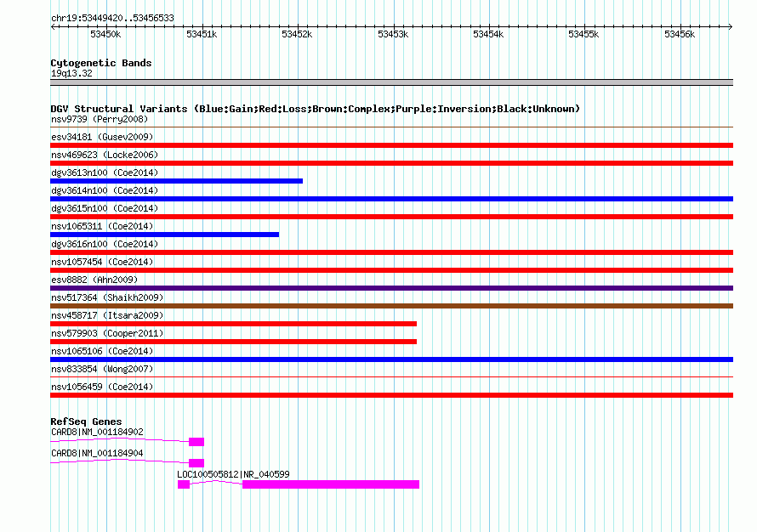The height and width of the screenshot is (532, 757).
Task: Click the CARD8|NM_001184902 gene label
Action: click(97, 433)
